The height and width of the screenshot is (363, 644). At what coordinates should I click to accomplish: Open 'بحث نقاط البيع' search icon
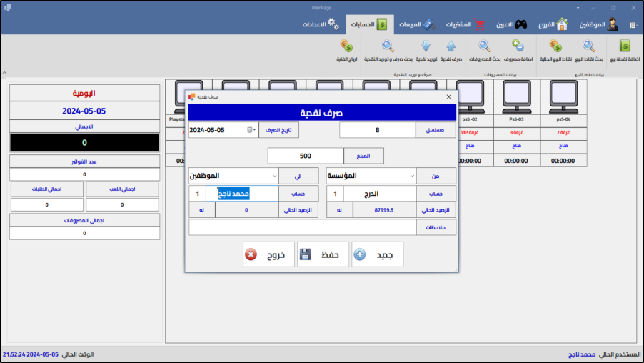(x=590, y=49)
